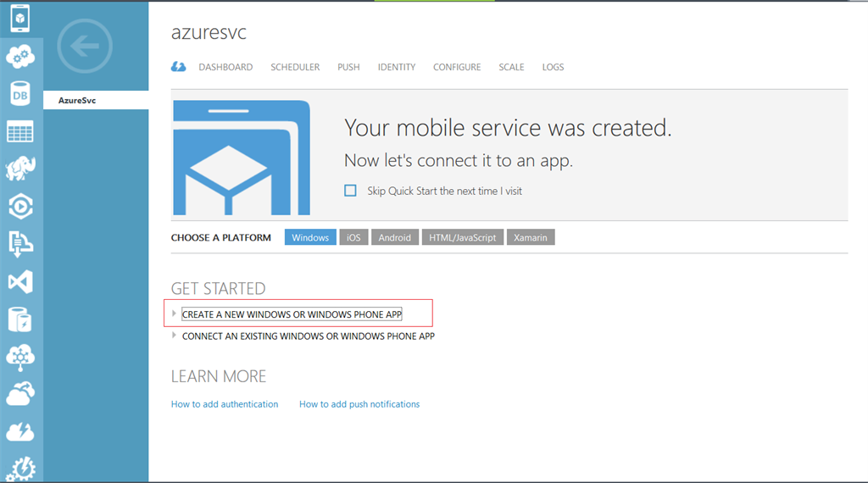Open Storage table grid icon

20,131
